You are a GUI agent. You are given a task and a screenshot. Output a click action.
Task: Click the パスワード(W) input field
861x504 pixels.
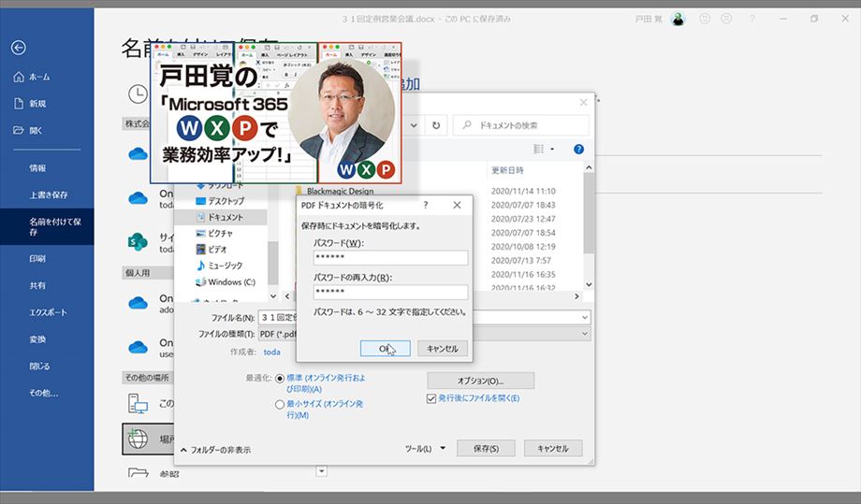pyautogui.click(x=390, y=257)
